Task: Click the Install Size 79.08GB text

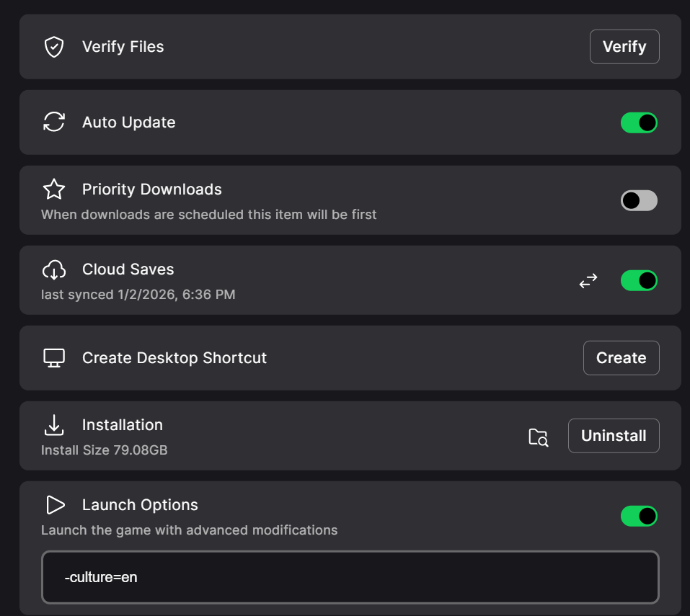Action: (105, 450)
